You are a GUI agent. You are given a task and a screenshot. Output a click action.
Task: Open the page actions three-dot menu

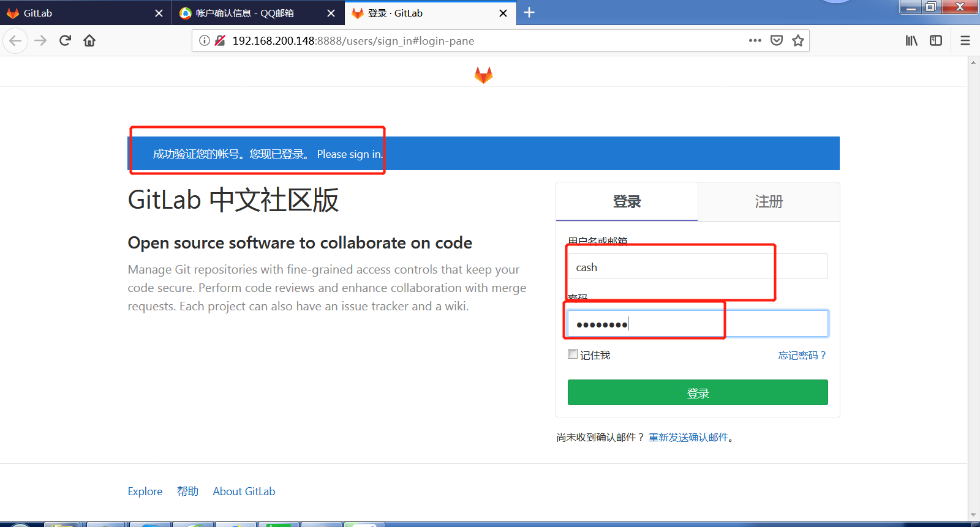[x=755, y=40]
